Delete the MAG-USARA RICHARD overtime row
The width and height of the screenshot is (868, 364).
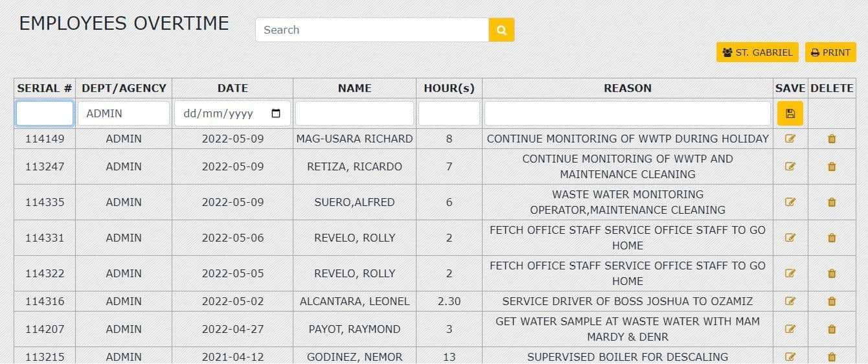(832, 138)
